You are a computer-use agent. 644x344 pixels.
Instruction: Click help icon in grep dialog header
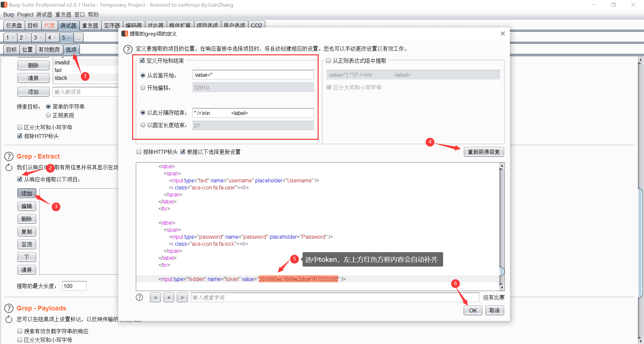(x=128, y=49)
